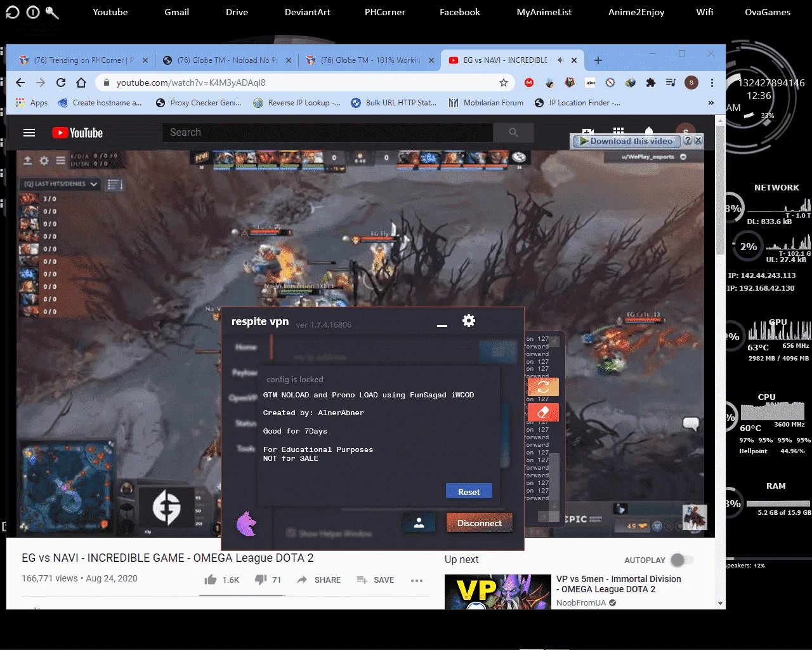Viewport: 812px width, 650px height.
Task: Click the desktop wrench icon in top bar
Action: click(x=52, y=12)
